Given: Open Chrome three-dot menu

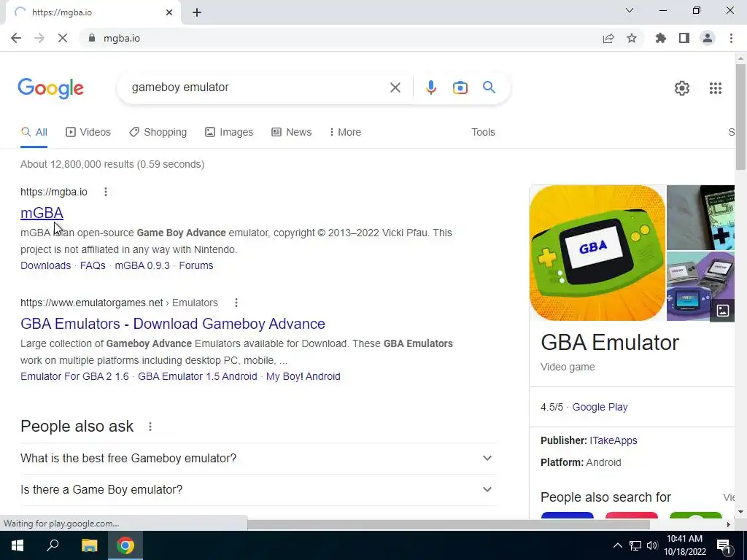Looking at the screenshot, I should pyautogui.click(x=731, y=38).
